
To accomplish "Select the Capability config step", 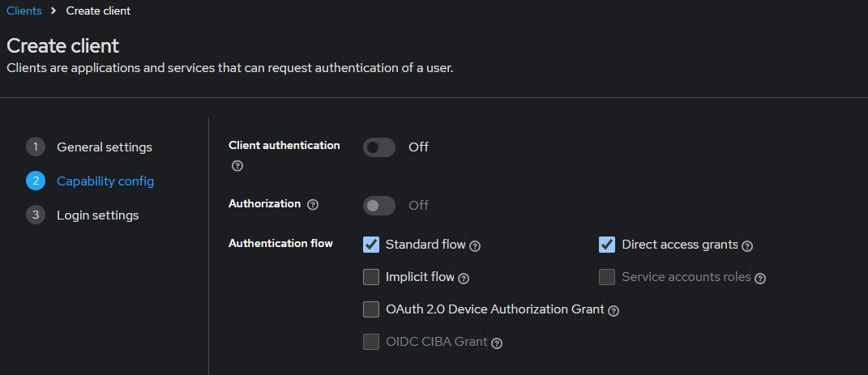I will click(105, 181).
